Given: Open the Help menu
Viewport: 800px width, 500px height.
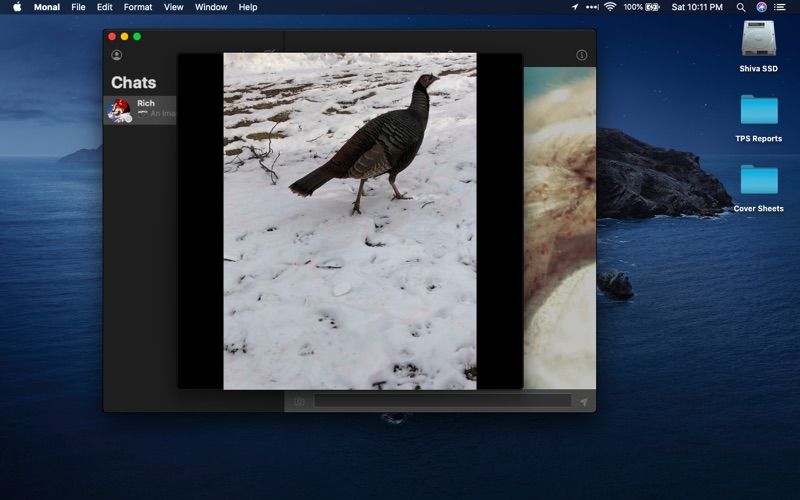Looking at the screenshot, I should [x=247, y=7].
